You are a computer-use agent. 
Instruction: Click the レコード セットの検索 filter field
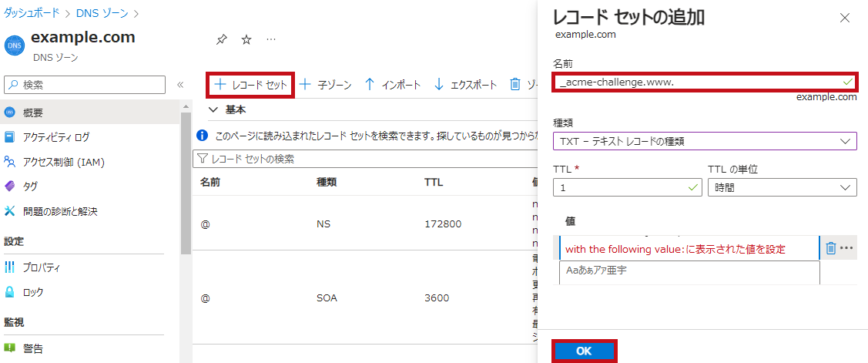(x=365, y=159)
